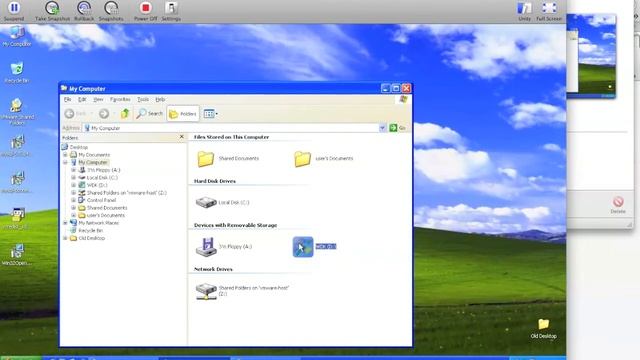Select Desktop in the folder tree
The width and height of the screenshot is (640, 360).
click(x=79, y=147)
